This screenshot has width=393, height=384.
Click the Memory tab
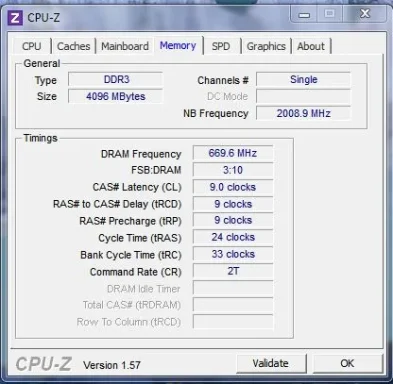178,45
